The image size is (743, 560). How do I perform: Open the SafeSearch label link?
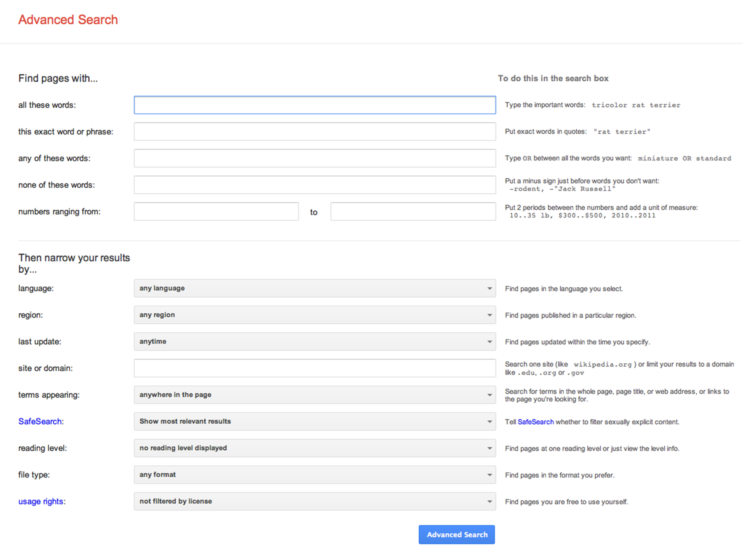(x=40, y=421)
